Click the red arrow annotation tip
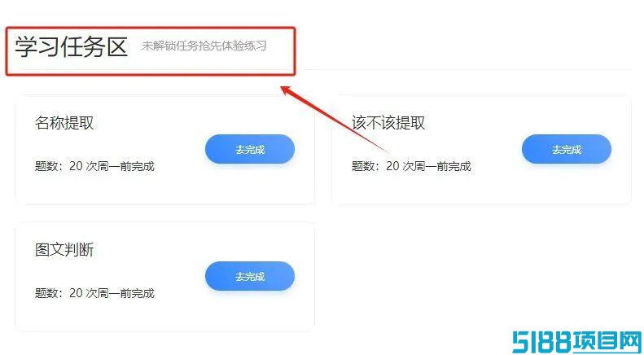 283,88
